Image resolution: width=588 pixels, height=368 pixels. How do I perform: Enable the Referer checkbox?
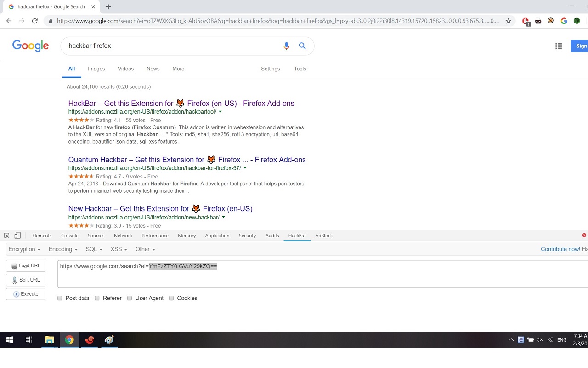coord(97,298)
